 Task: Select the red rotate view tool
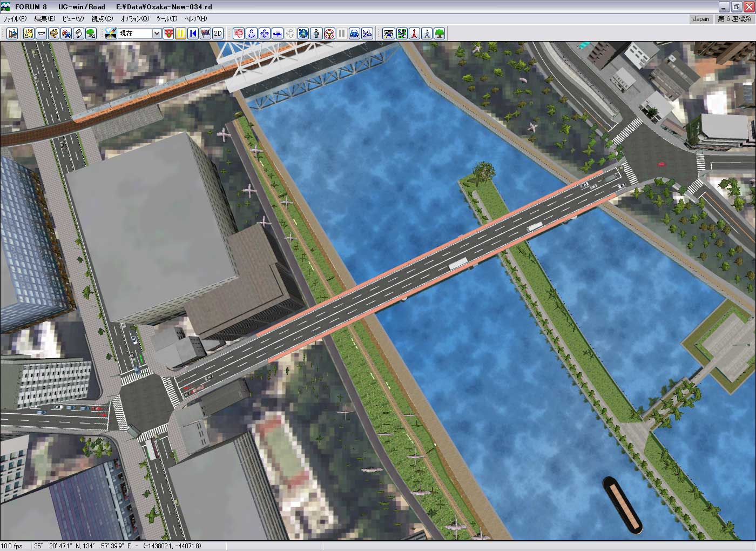239,33
